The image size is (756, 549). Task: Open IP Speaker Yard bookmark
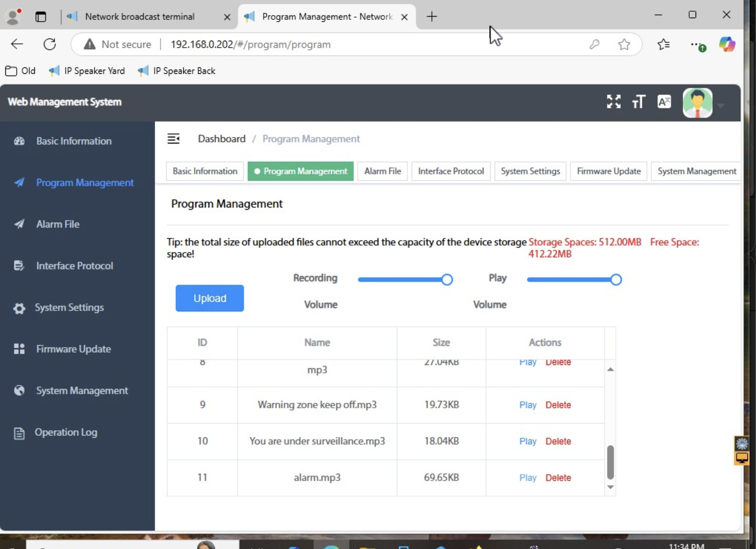click(x=87, y=71)
